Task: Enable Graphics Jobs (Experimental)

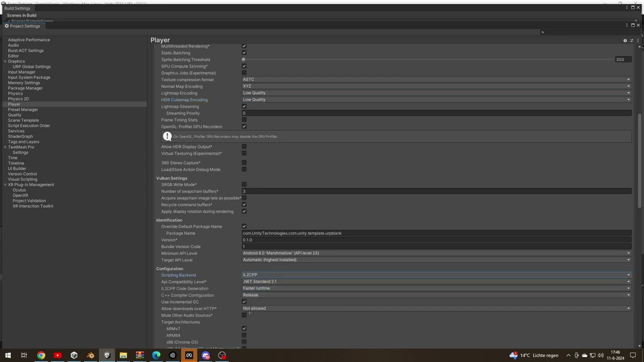Action: coord(244,73)
